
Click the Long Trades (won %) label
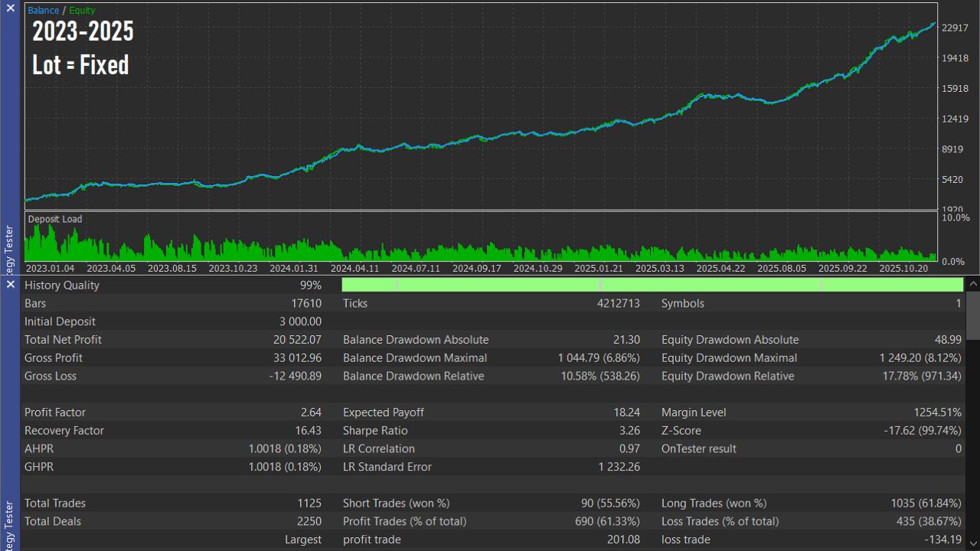point(714,504)
